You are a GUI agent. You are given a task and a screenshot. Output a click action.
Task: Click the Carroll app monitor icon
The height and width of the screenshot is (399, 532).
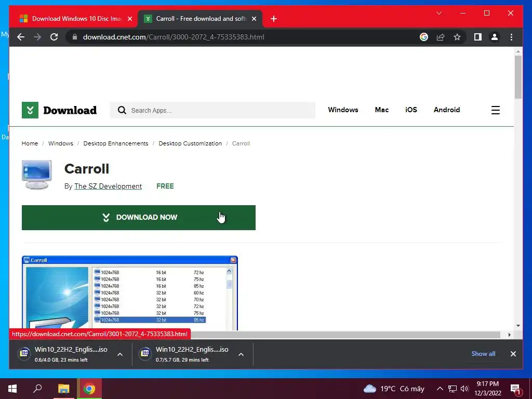37,175
